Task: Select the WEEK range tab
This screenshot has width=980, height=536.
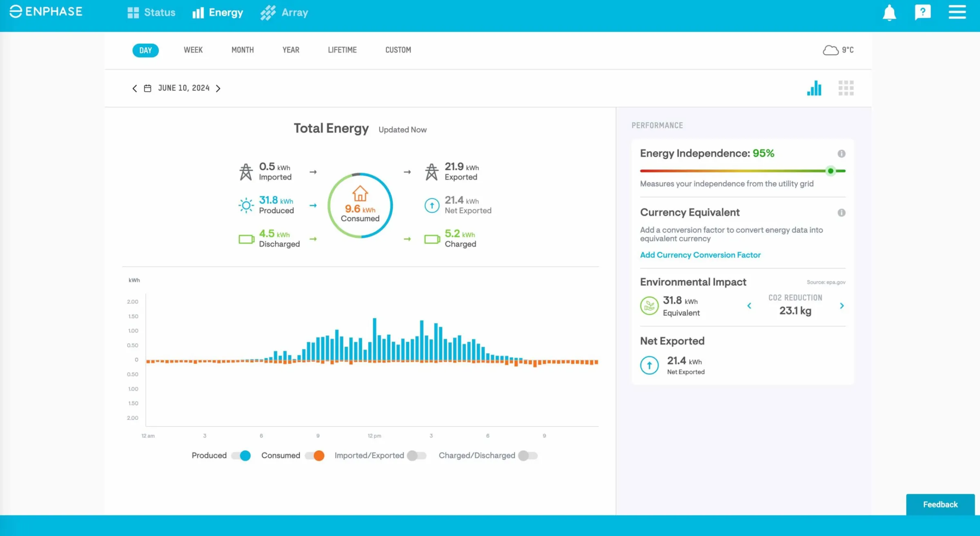Action: (x=193, y=50)
